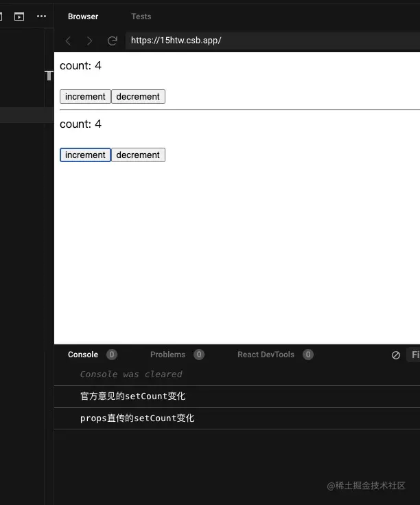Click the second focused increment button
The width and height of the screenshot is (420, 505).
(x=85, y=155)
